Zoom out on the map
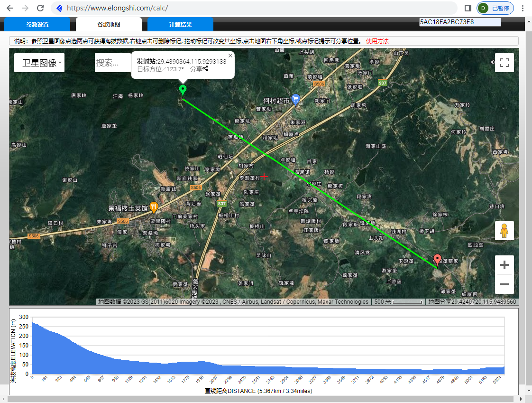 coord(504,284)
